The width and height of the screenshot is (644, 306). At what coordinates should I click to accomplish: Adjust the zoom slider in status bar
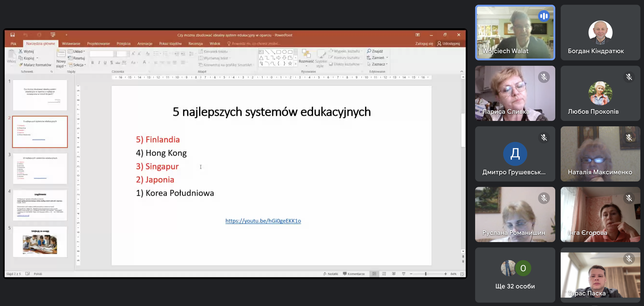426,274
